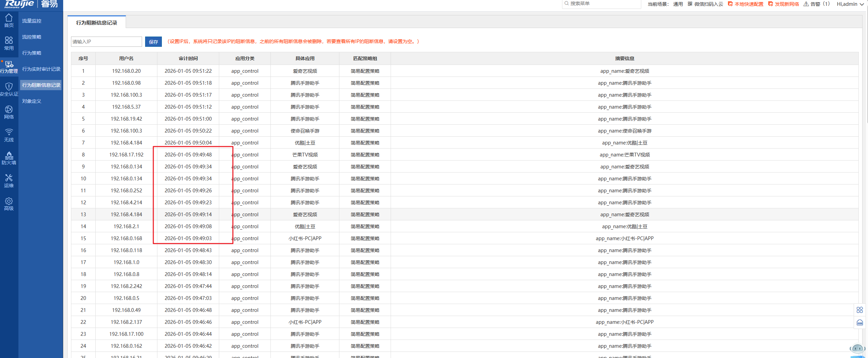Go to the 首页 home icon
The height and width of the screenshot is (358, 868).
[9, 20]
